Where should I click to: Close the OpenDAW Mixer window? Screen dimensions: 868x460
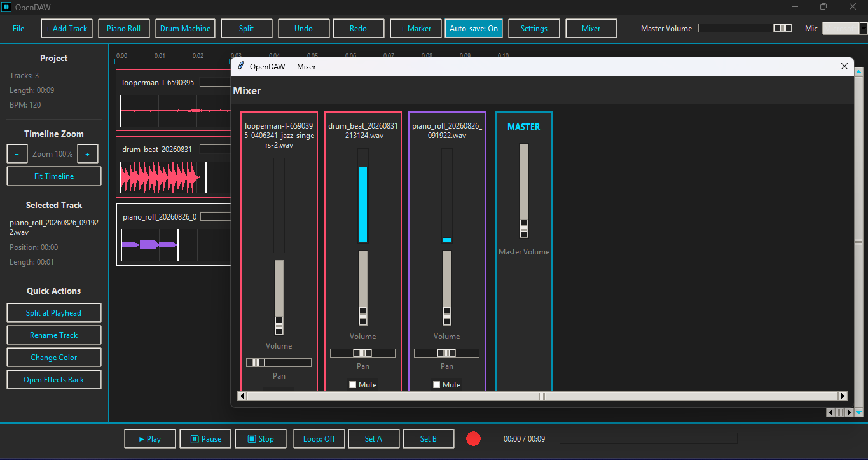[844, 66]
